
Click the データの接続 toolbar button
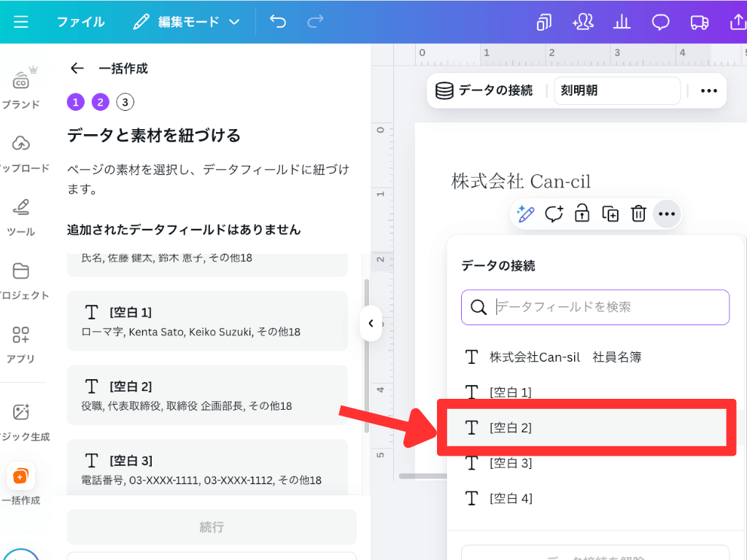tap(484, 90)
